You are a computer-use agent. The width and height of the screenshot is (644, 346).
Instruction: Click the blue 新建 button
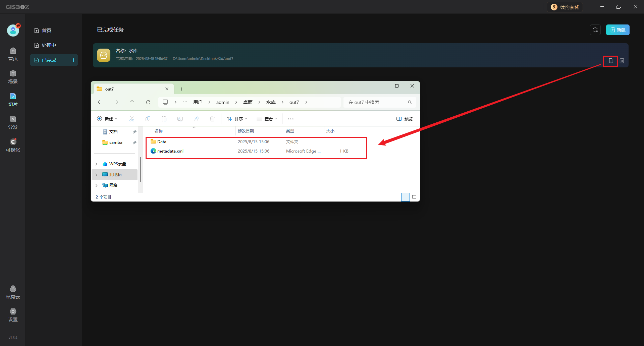pos(618,30)
